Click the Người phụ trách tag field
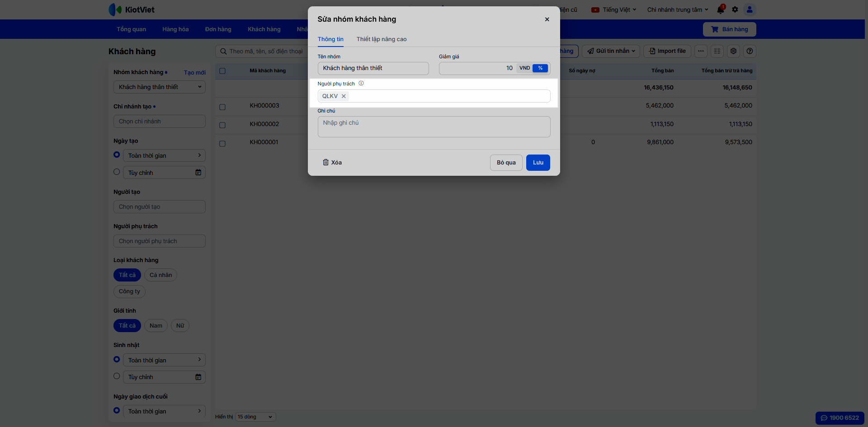Viewport: 868px width, 427px height. coord(434,96)
